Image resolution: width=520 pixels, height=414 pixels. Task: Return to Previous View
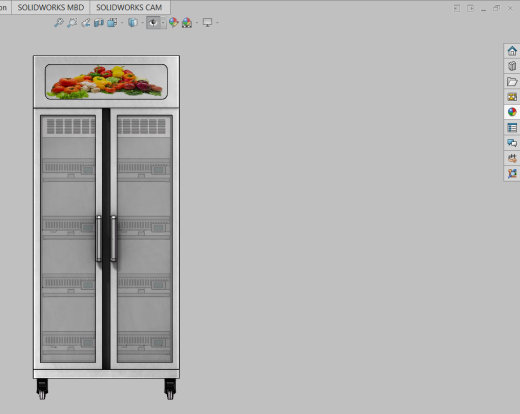(86, 23)
